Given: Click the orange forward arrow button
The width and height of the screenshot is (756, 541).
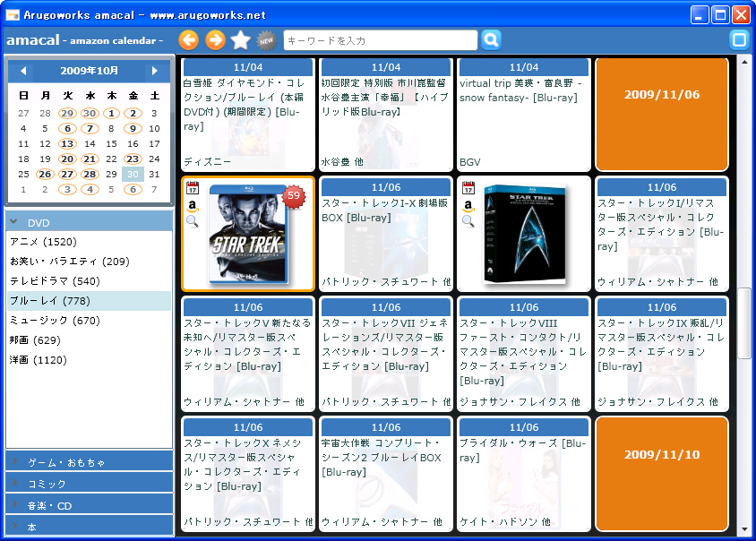Looking at the screenshot, I should (x=215, y=40).
